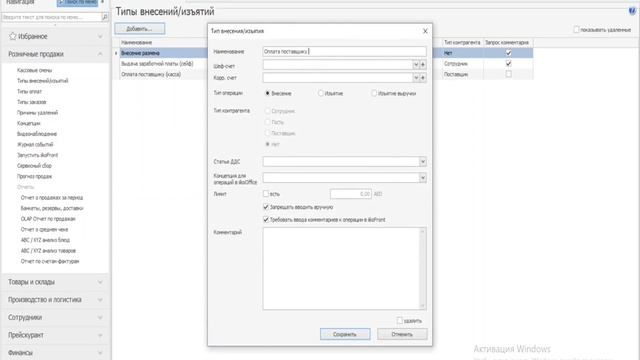Open Отчет о продажах за период
This screenshot has height=360, width=640.
(52, 198)
